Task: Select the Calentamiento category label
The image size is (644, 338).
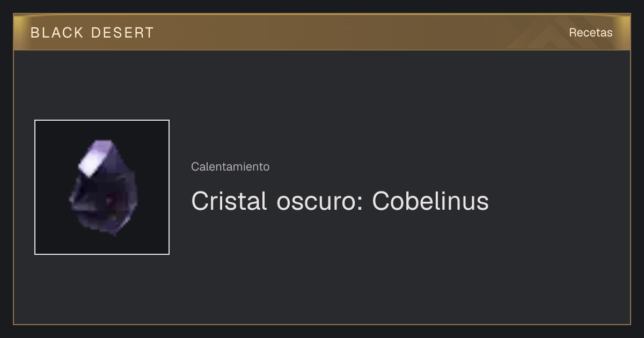Action: click(x=230, y=166)
